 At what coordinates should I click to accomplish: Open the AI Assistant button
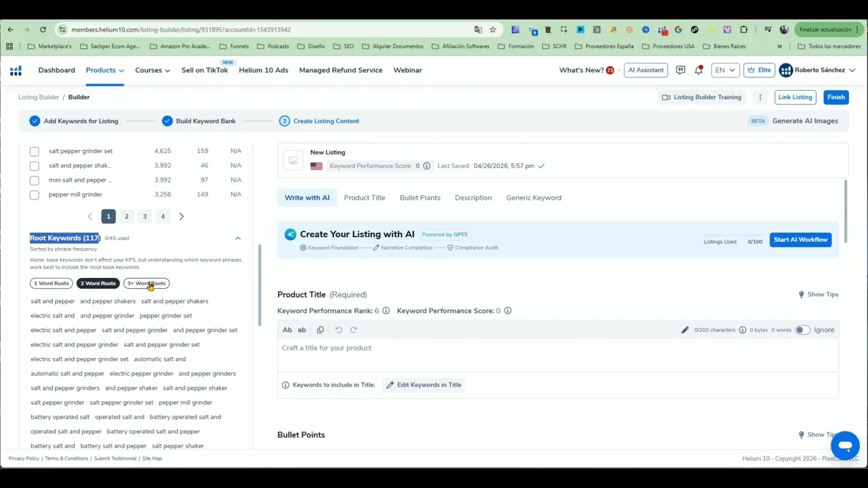[646, 70]
